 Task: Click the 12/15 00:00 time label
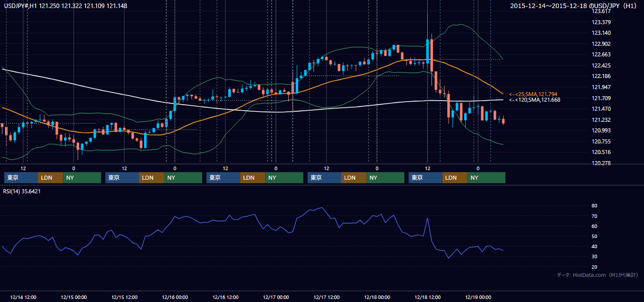74,297
